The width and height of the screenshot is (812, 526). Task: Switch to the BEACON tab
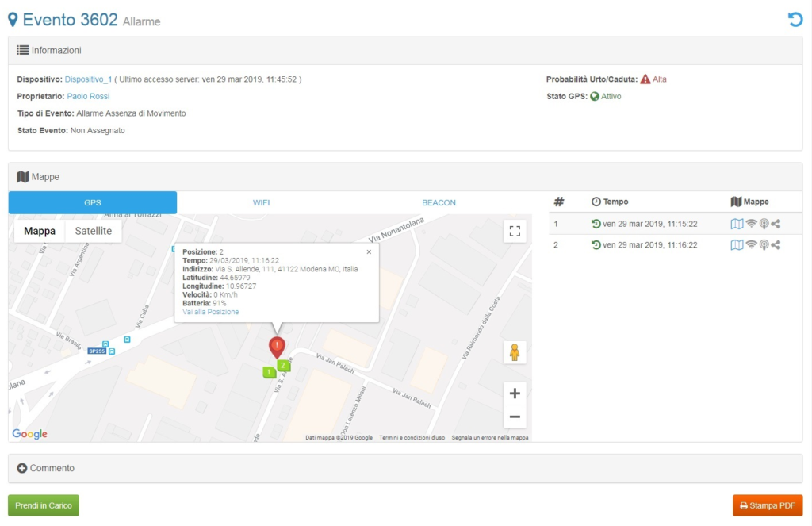[439, 202]
